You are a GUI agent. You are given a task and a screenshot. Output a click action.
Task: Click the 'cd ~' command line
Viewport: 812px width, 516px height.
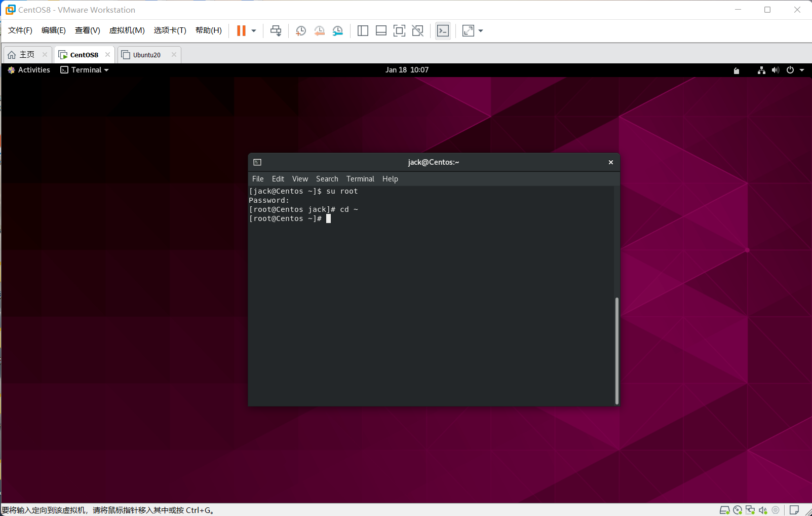coord(349,209)
